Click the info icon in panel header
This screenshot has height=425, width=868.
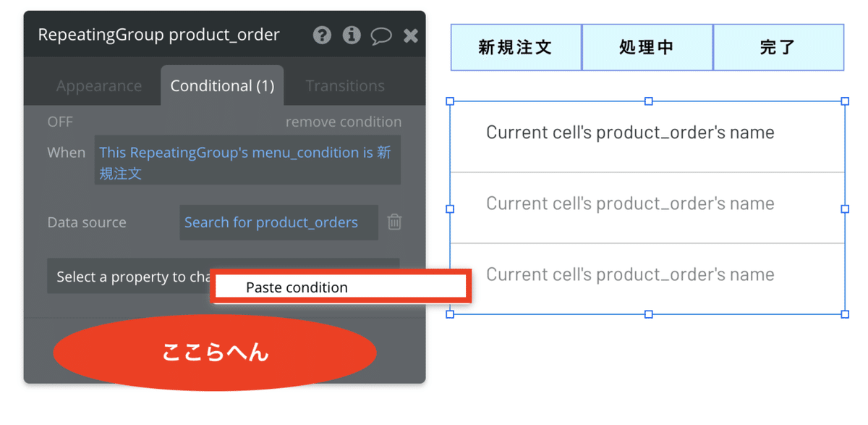point(352,35)
